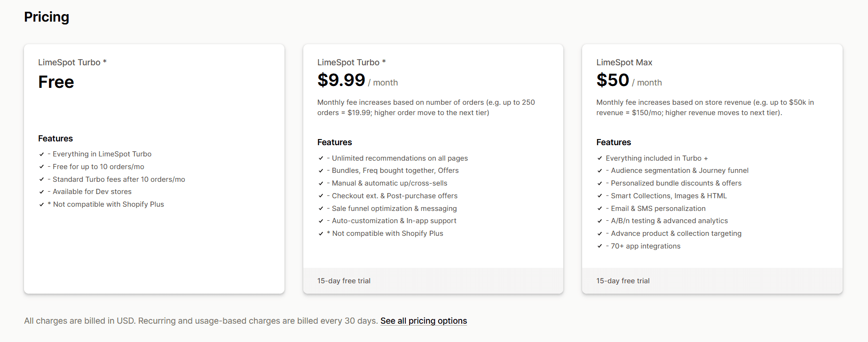Click the checkmark beside 'Checkout ext. & Post-purchase offers'
The width and height of the screenshot is (868, 342).
320,196
